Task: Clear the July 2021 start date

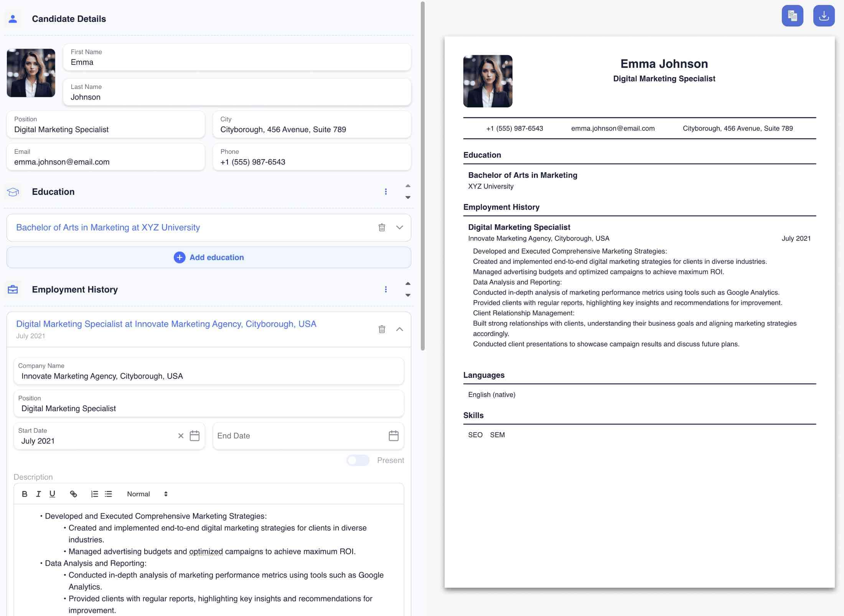Action: pyautogui.click(x=180, y=436)
